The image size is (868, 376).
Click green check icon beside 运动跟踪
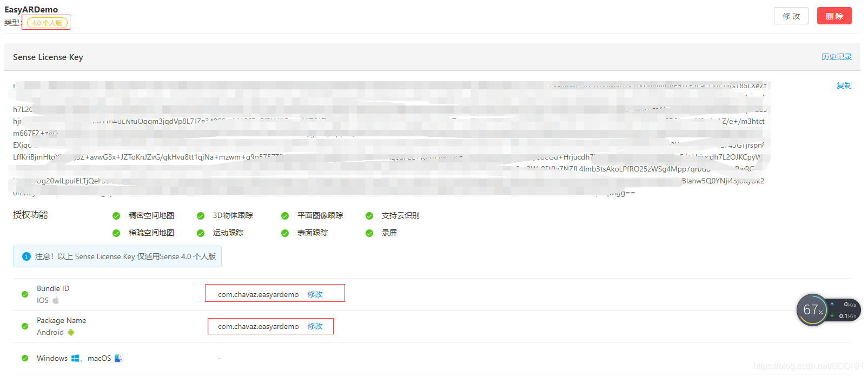click(201, 233)
